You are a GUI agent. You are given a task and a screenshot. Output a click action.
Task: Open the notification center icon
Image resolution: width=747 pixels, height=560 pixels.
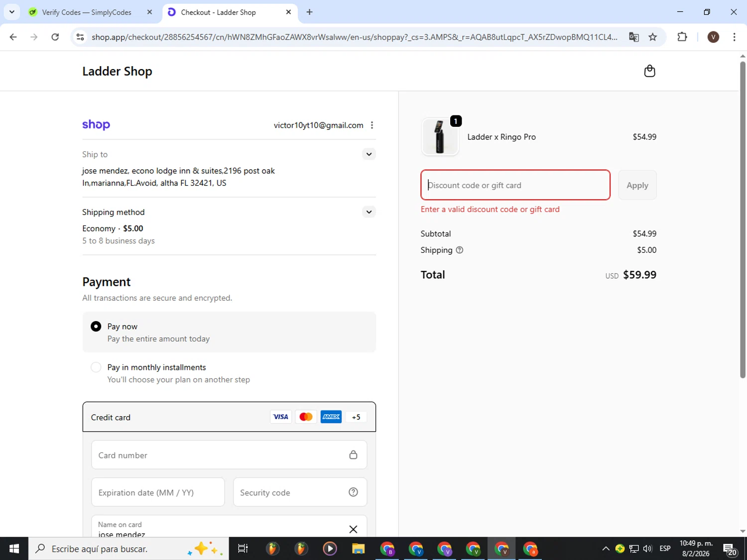click(x=731, y=549)
